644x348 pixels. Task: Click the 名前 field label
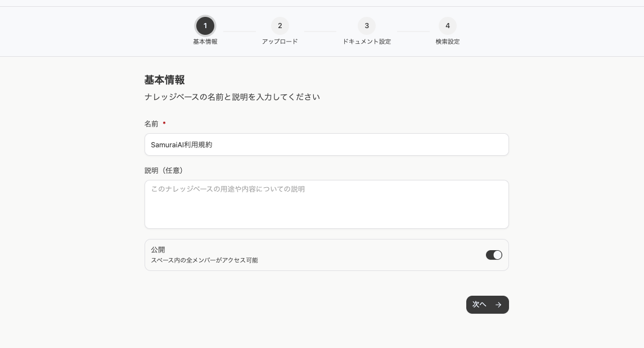pyautogui.click(x=151, y=124)
